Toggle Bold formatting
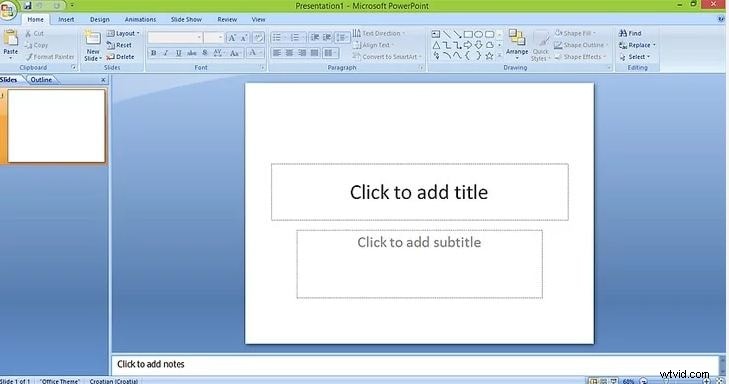Image resolution: width=729 pixels, height=384 pixels. point(153,53)
